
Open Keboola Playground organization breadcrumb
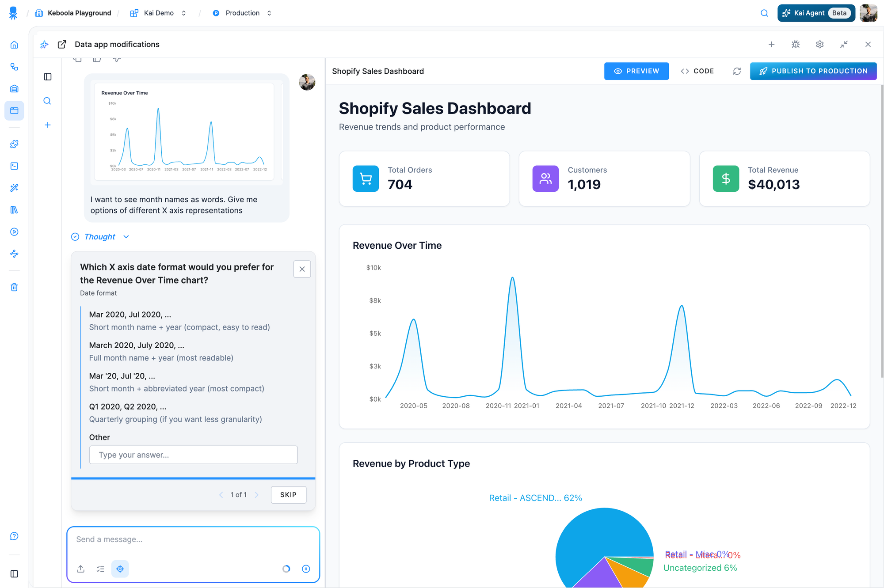[73, 13]
